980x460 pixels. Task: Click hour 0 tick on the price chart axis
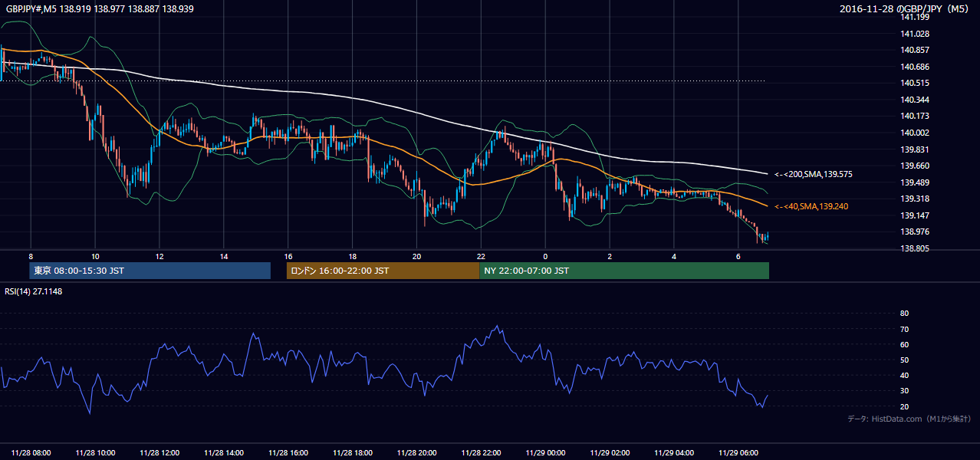[545, 256]
